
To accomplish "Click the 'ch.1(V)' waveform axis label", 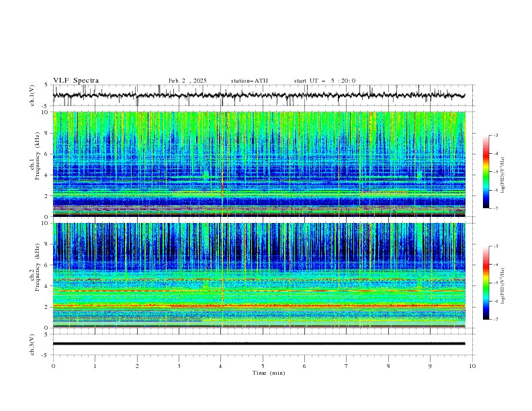I will (x=32, y=95).
